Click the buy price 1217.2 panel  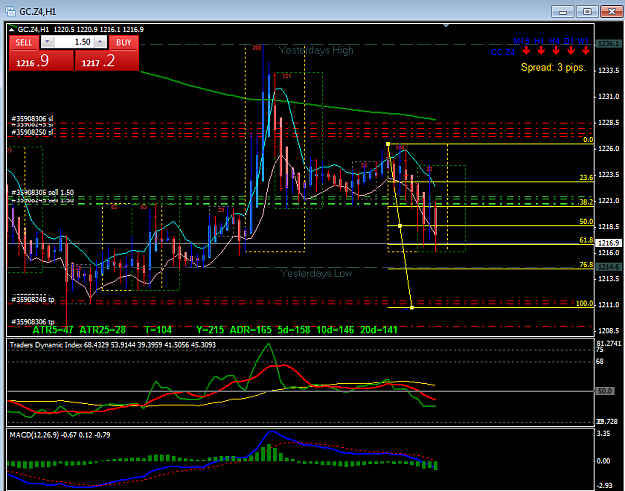[x=107, y=61]
